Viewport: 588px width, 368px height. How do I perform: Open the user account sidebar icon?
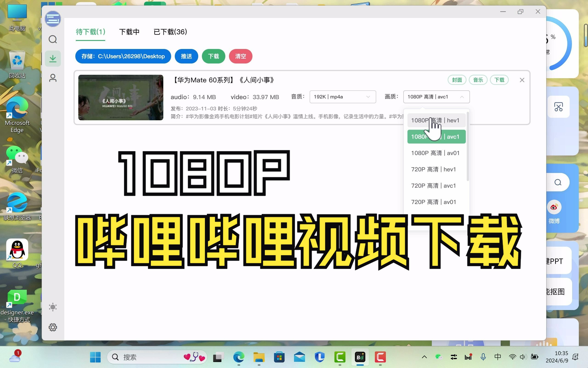(53, 78)
